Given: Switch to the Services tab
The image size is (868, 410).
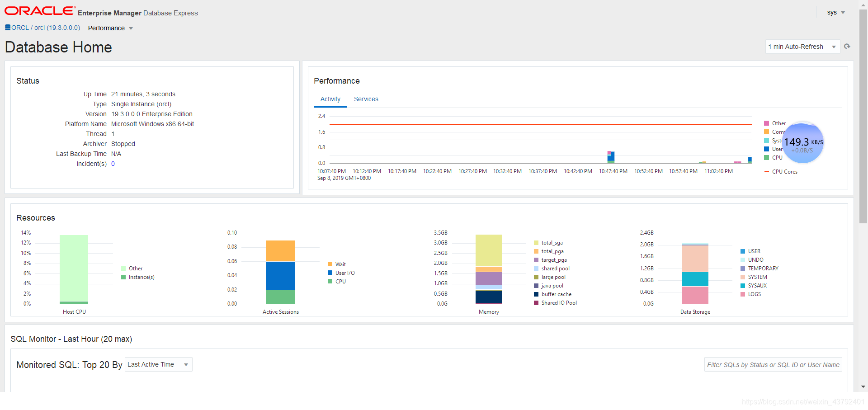Looking at the screenshot, I should [366, 99].
